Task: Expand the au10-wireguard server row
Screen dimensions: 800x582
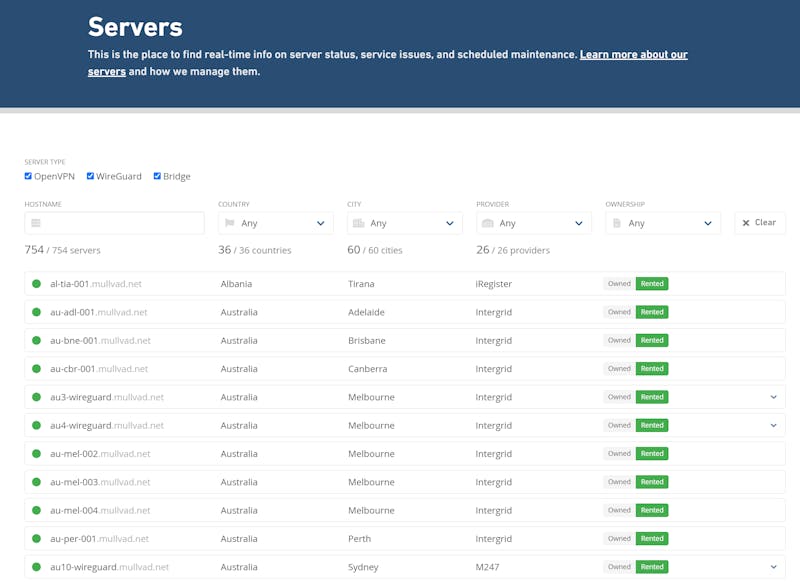Action: (x=773, y=567)
